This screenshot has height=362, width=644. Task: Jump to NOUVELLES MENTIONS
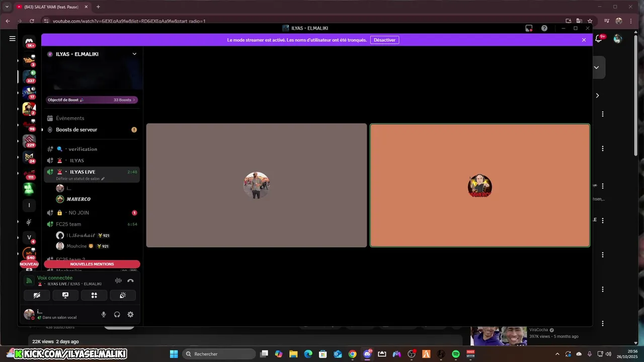tap(92, 264)
